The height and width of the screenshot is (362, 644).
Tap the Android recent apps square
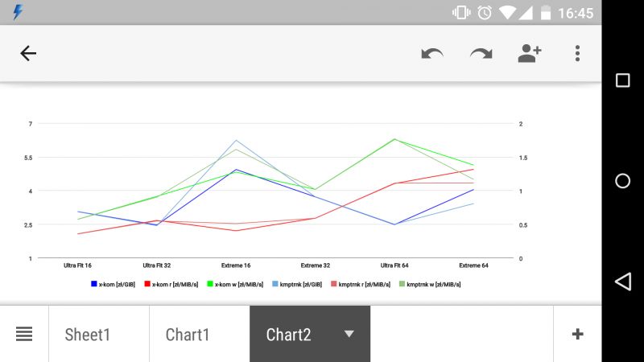(622, 80)
